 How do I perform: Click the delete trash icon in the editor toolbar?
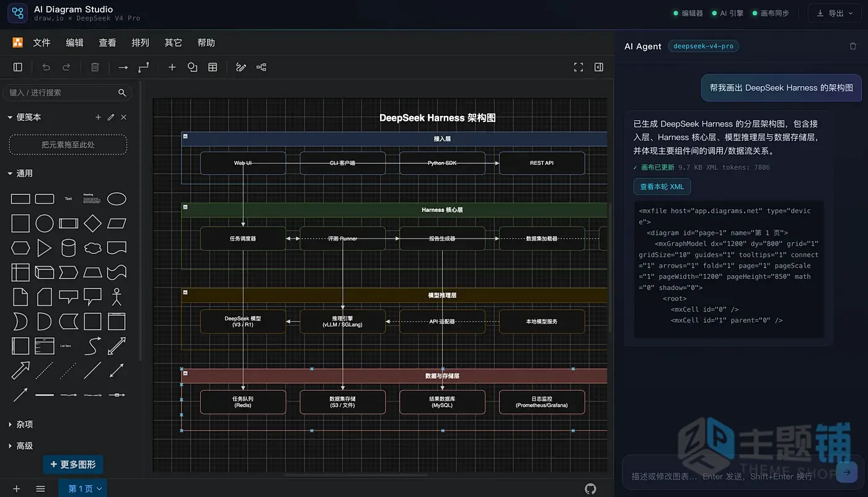tap(95, 67)
